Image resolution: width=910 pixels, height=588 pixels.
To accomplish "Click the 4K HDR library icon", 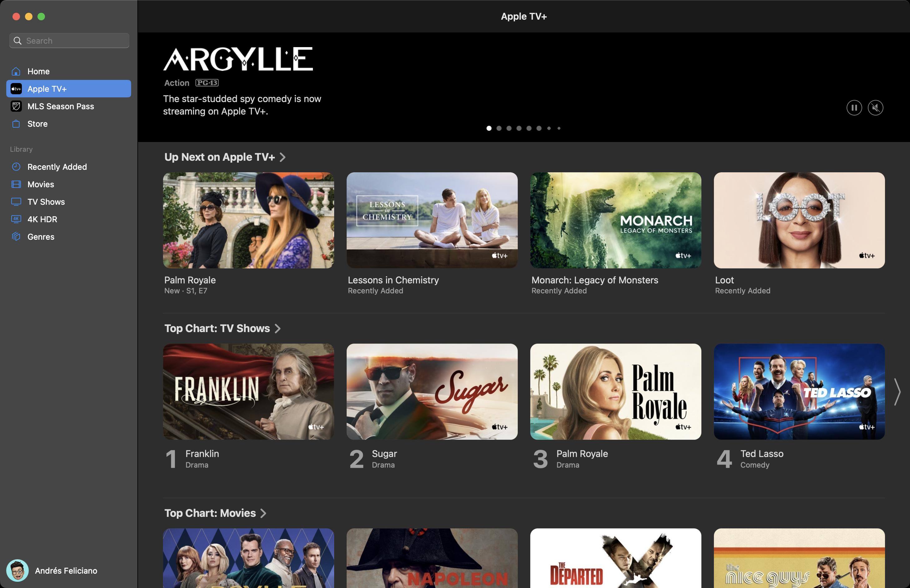I will (16, 219).
